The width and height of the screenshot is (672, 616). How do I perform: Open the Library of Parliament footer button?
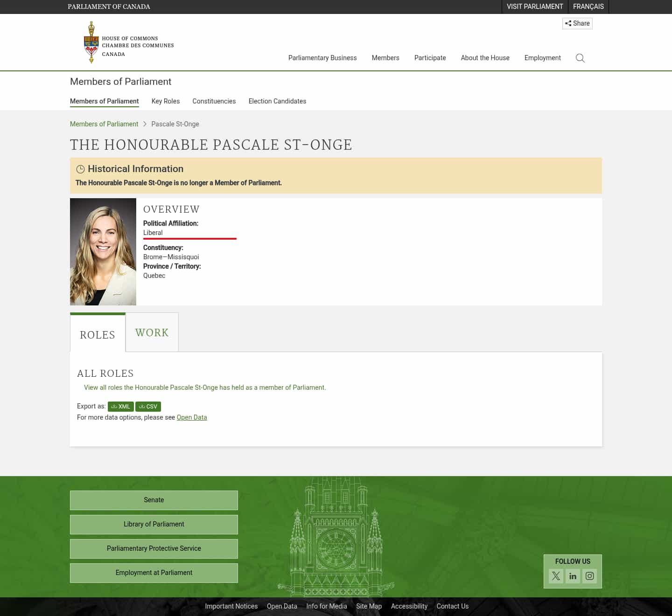[154, 524]
